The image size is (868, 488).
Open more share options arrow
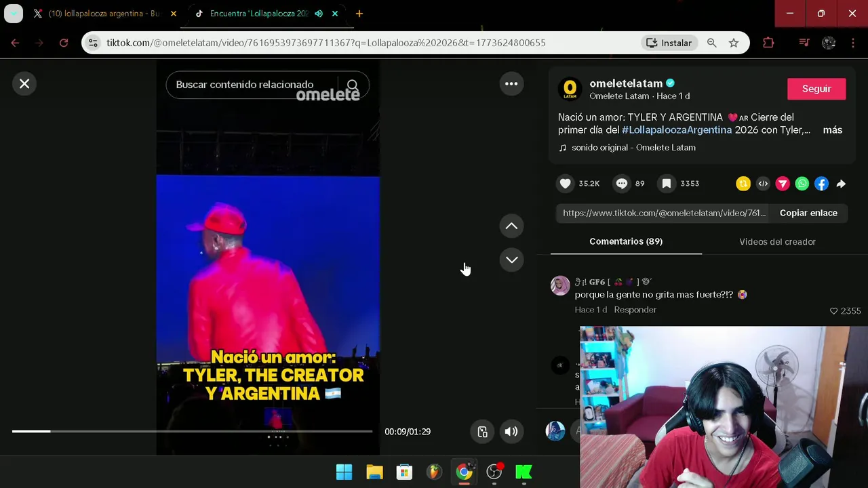pyautogui.click(x=841, y=184)
